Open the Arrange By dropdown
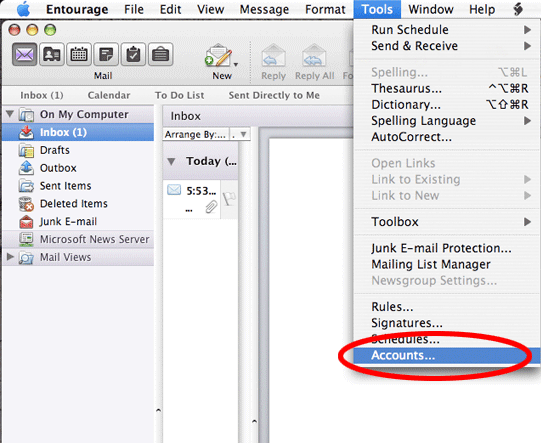Image resolution: width=541 pixels, height=443 pixels. (x=206, y=134)
